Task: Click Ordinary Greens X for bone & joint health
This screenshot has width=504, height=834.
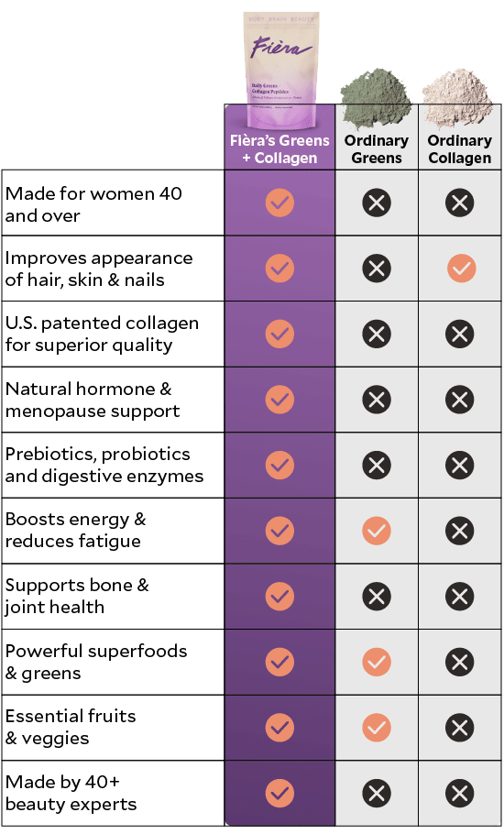Action: tap(377, 597)
